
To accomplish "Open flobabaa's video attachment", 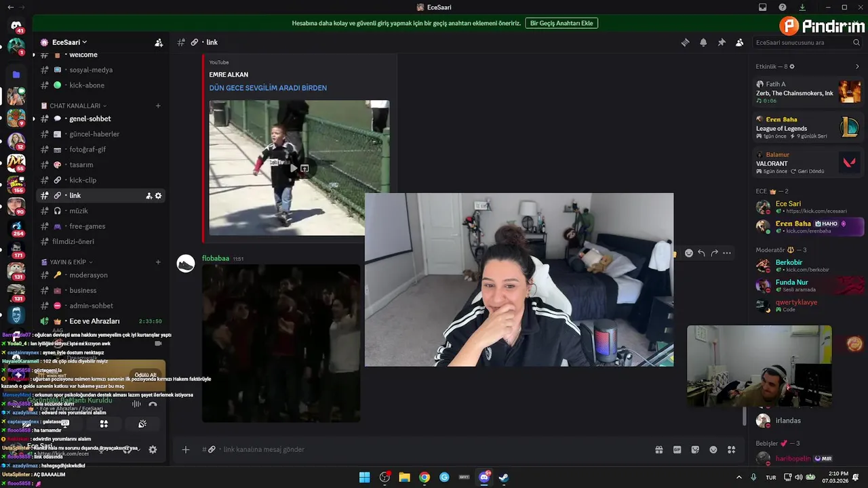I will tap(281, 343).
